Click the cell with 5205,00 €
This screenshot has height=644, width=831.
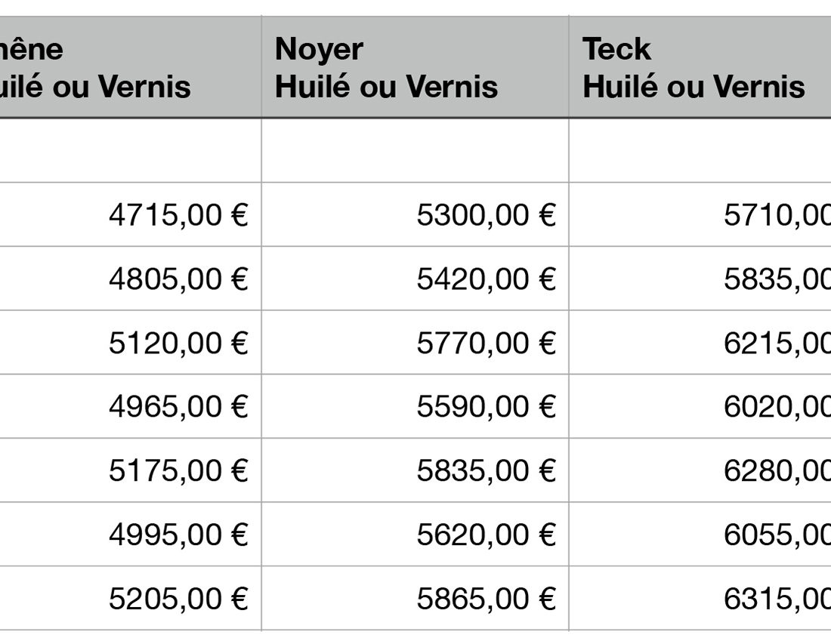178,599
